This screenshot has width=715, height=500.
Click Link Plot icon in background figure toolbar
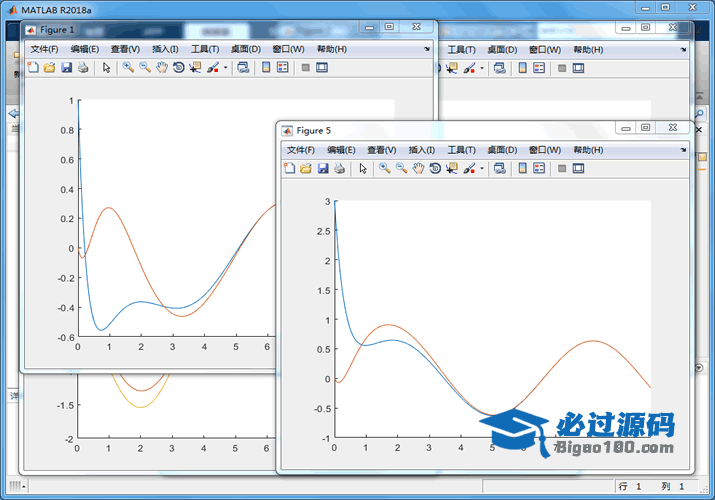point(500,68)
